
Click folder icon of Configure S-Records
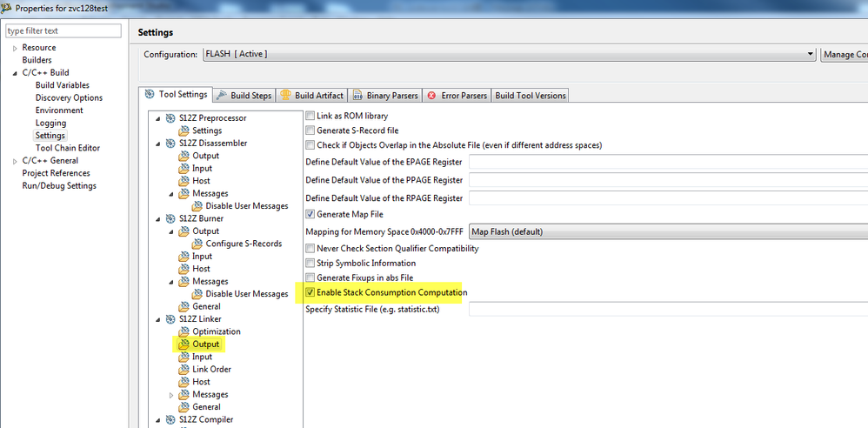click(x=197, y=244)
